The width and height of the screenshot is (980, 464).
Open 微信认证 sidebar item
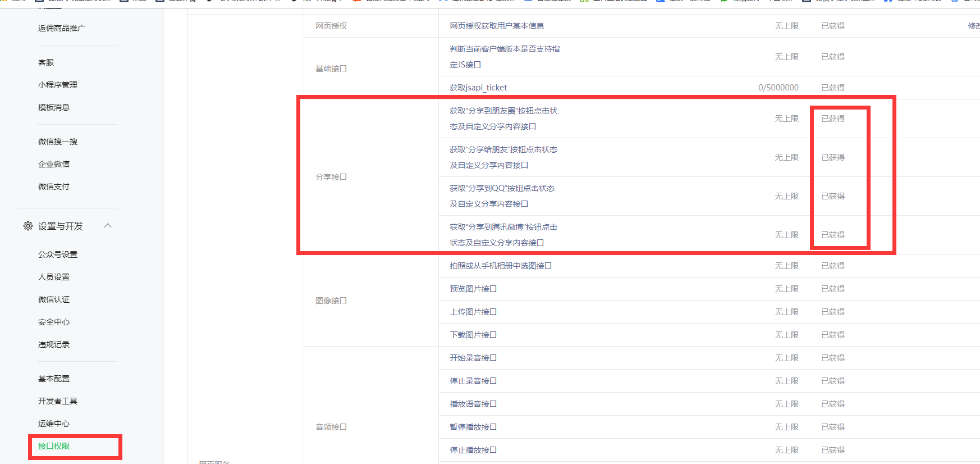click(x=54, y=299)
